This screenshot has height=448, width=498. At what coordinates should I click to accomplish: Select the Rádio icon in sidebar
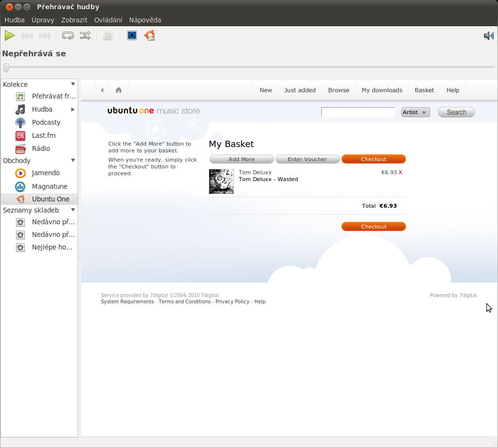click(20, 149)
